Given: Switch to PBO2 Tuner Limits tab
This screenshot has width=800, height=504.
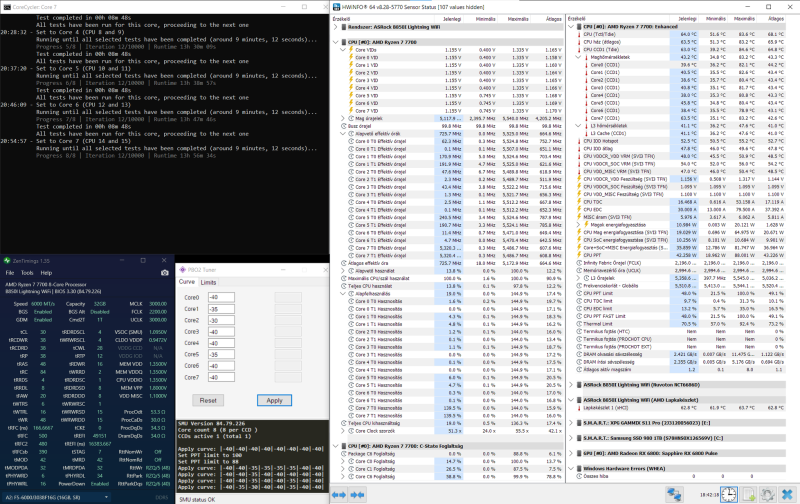Looking at the screenshot, I should point(208,282).
